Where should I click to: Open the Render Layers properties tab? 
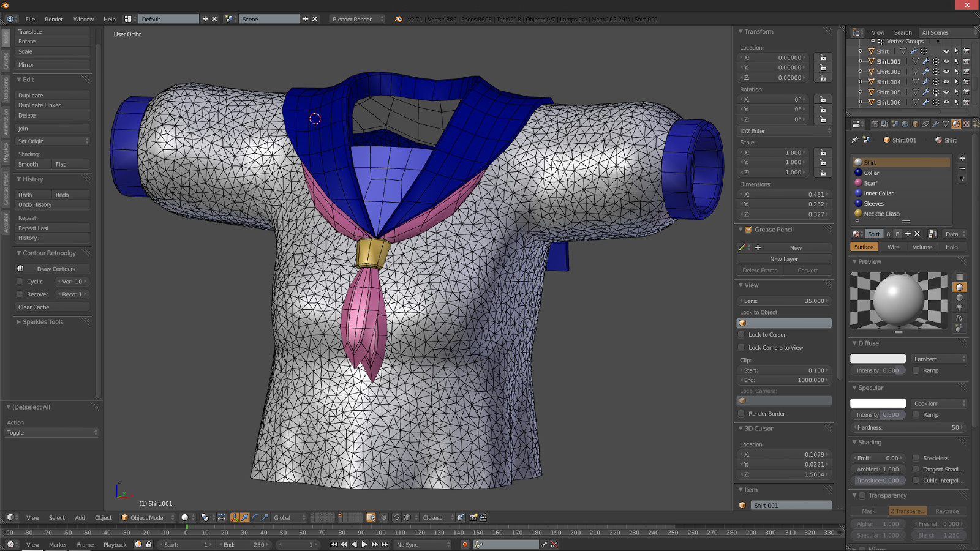(884, 124)
